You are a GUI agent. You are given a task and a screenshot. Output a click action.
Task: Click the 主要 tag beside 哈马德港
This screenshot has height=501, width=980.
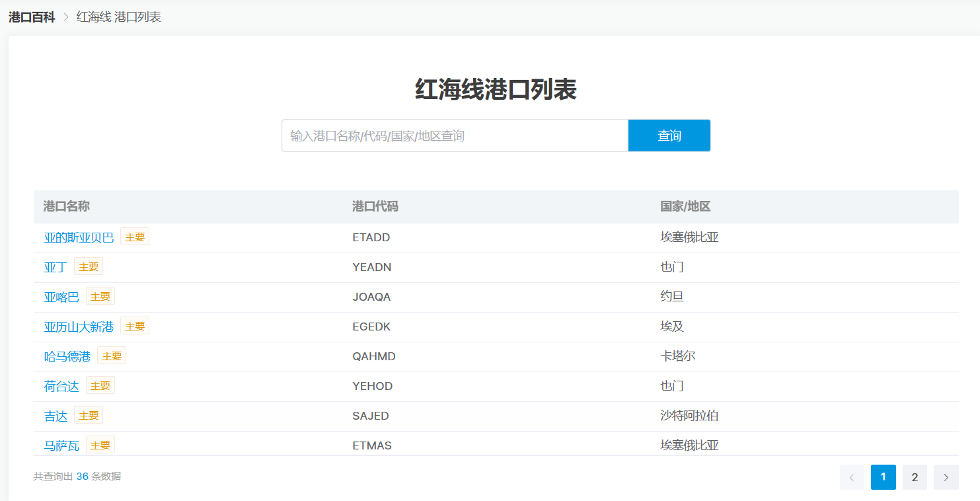[x=112, y=356]
